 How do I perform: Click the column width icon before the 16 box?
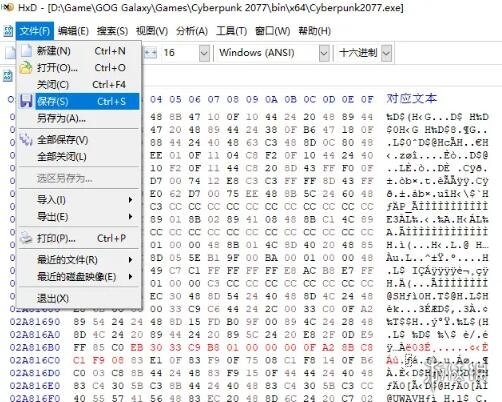[151, 53]
